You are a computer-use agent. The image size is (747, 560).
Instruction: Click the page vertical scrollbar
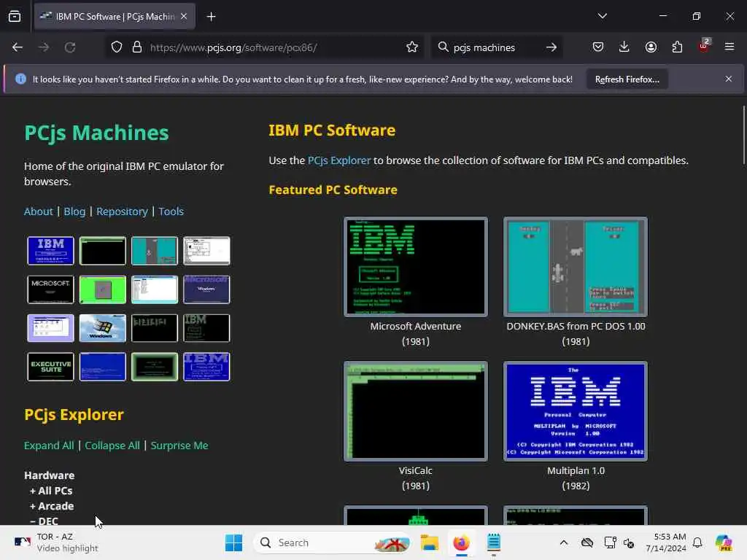click(x=743, y=136)
